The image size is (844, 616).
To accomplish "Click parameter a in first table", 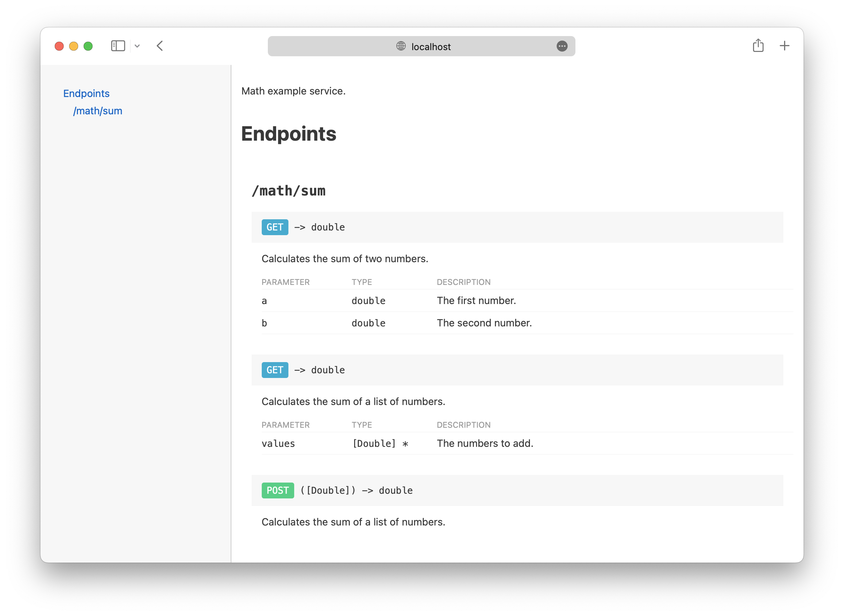I will [264, 300].
